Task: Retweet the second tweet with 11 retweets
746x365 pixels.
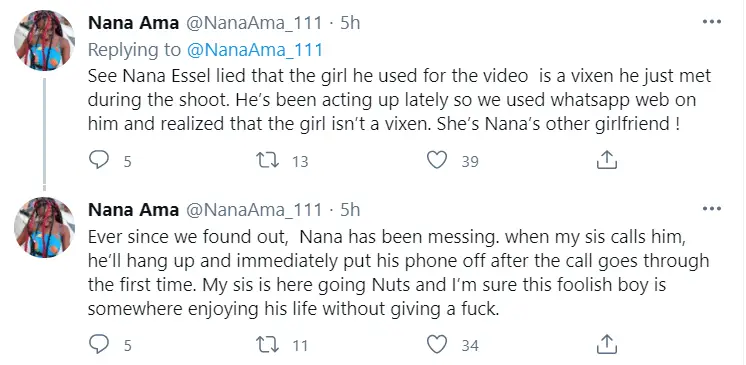Action: (x=268, y=345)
